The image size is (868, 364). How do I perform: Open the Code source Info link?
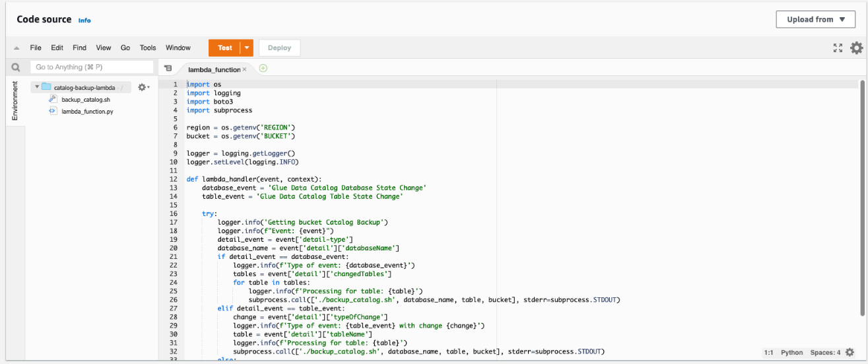click(x=84, y=20)
